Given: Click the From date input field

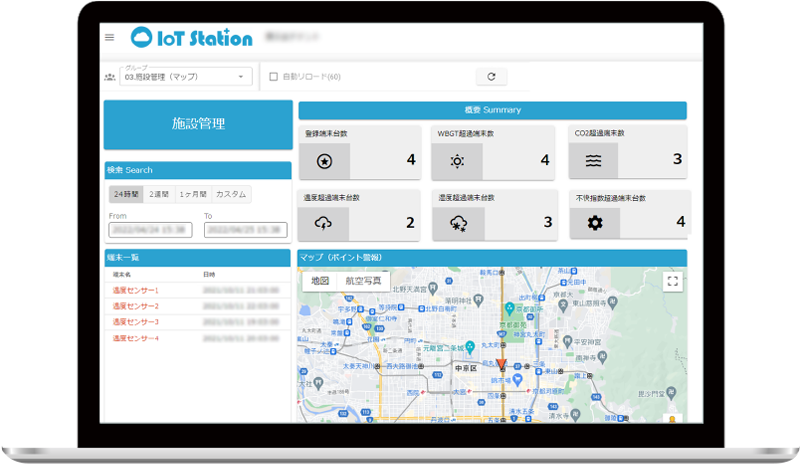Looking at the screenshot, I should (x=149, y=230).
